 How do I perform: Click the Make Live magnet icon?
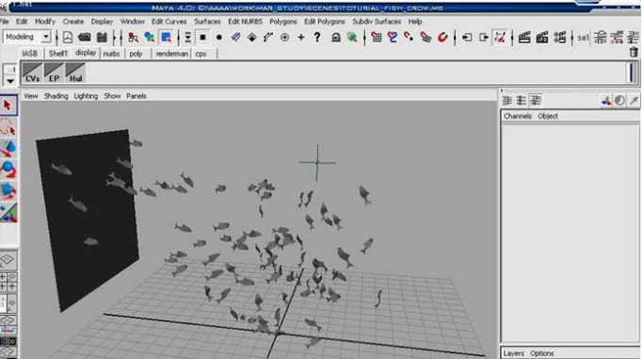[x=443, y=38]
